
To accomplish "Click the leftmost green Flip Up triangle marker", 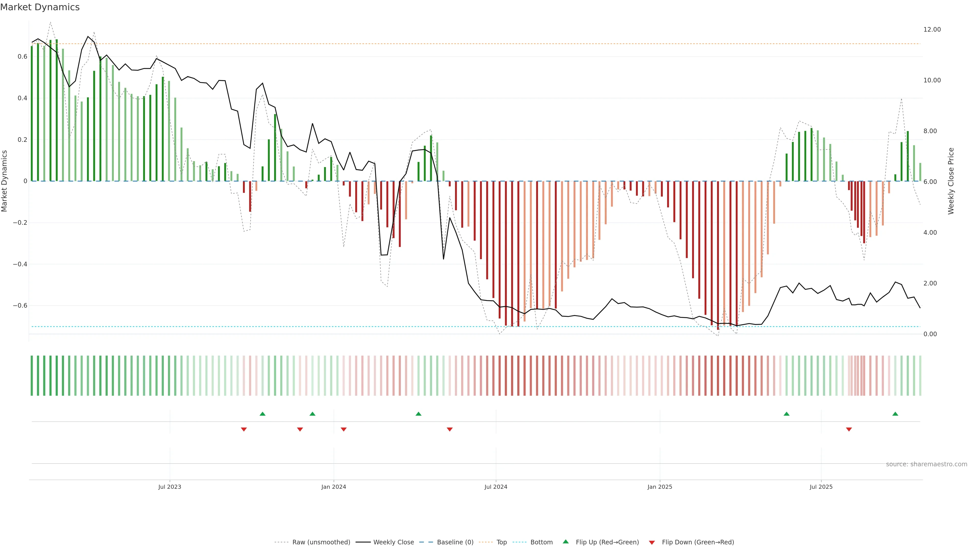I will click(x=263, y=414).
